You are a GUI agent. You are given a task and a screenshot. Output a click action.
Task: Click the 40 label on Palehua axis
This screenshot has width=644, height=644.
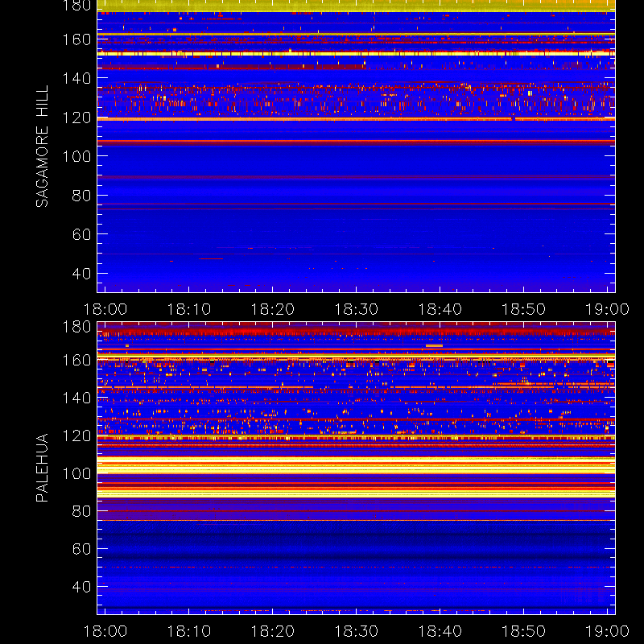(81, 587)
